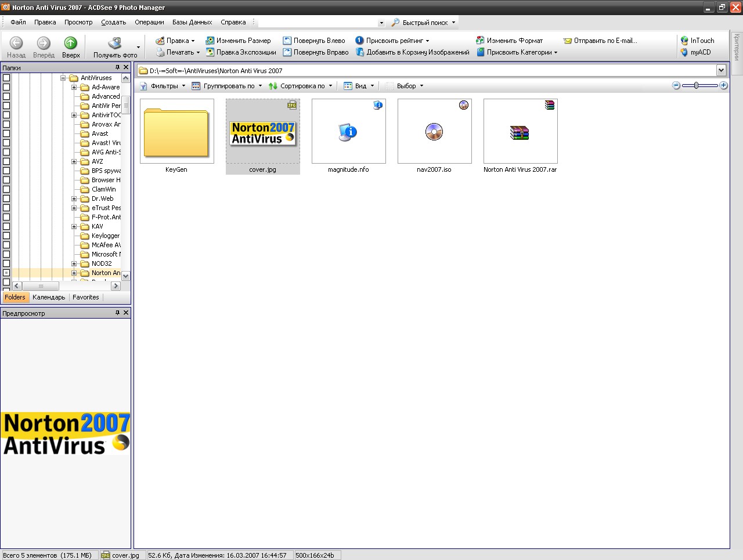Open the Файл menu

click(x=18, y=22)
